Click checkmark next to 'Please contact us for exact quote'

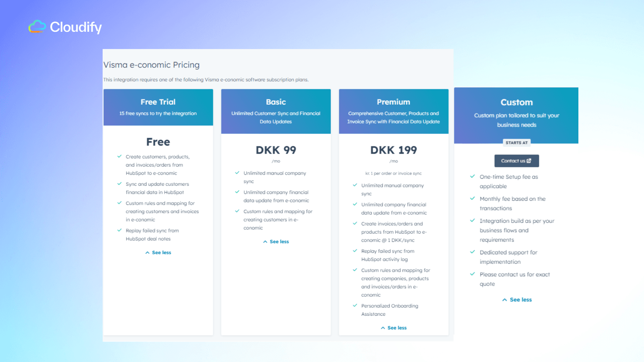(x=473, y=274)
